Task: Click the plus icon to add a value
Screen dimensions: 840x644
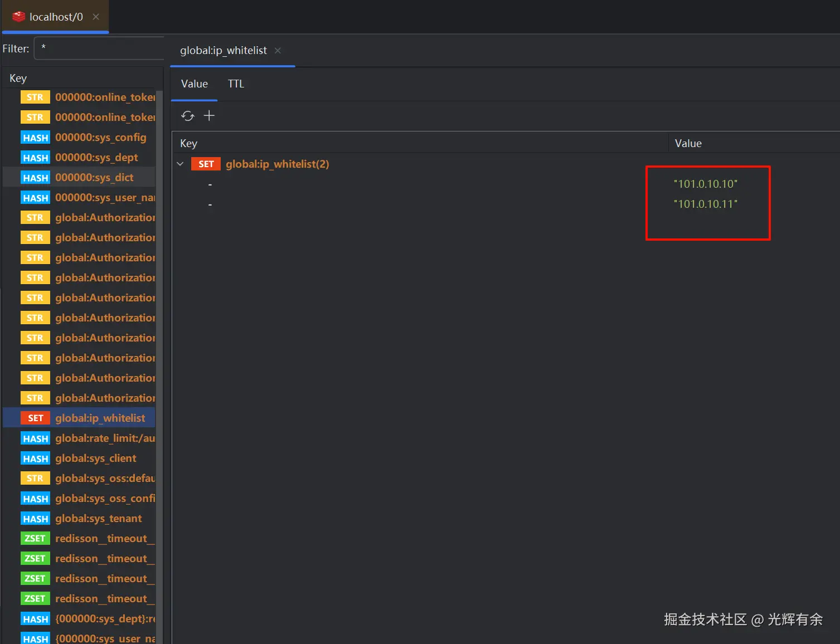Action: (209, 115)
